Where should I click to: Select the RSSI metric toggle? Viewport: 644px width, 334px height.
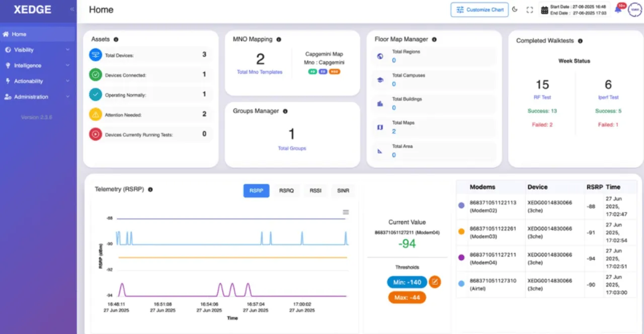tap(315, 191)
